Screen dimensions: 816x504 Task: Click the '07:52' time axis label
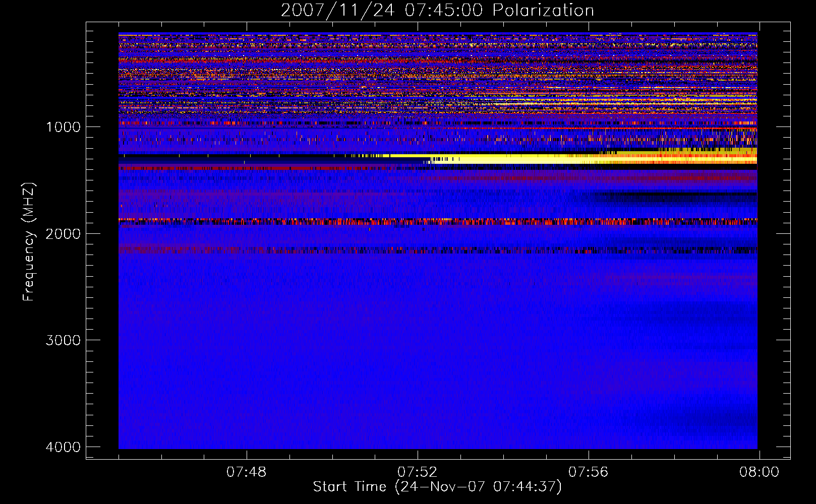418,472
